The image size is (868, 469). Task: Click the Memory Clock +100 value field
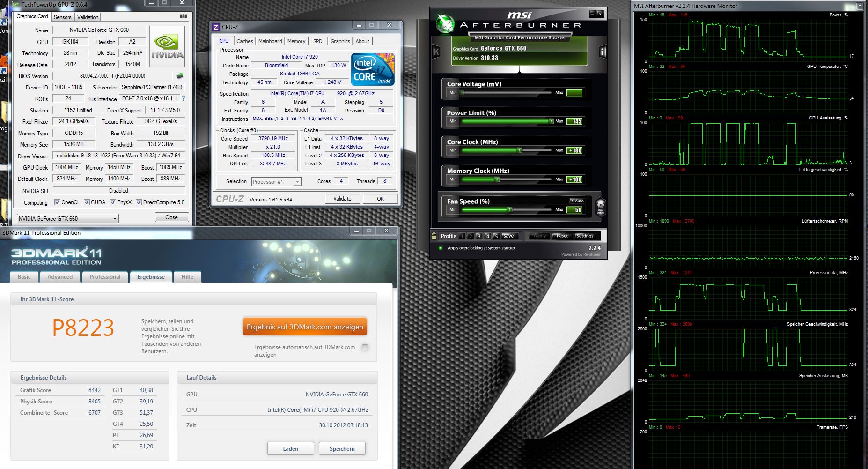pos(574,179)
